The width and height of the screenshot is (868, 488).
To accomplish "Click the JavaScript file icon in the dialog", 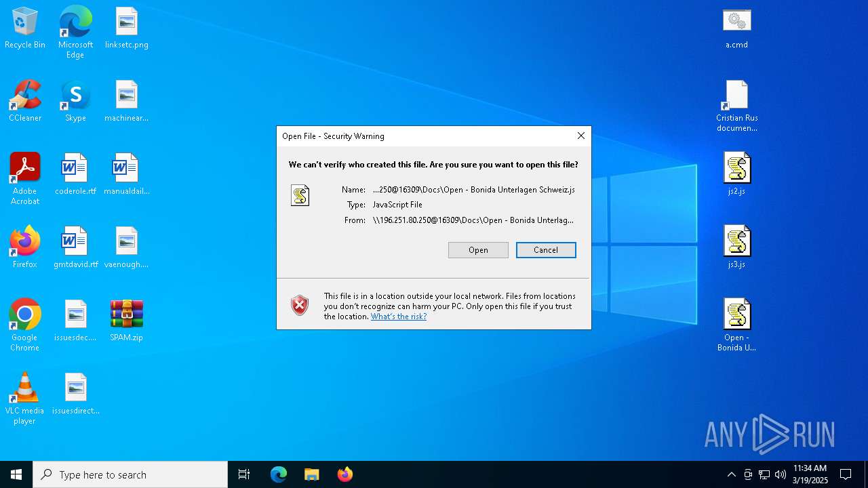I will pos(300,195).
